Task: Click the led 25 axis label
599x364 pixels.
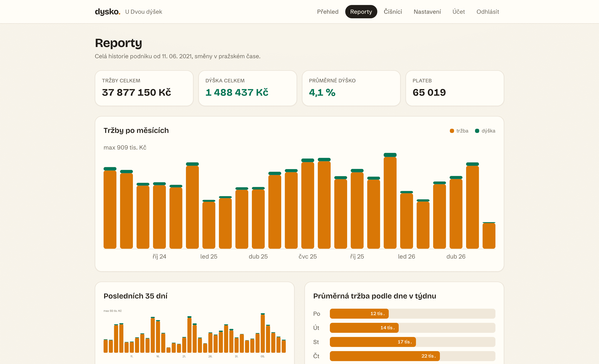Action: click(209, 256)
